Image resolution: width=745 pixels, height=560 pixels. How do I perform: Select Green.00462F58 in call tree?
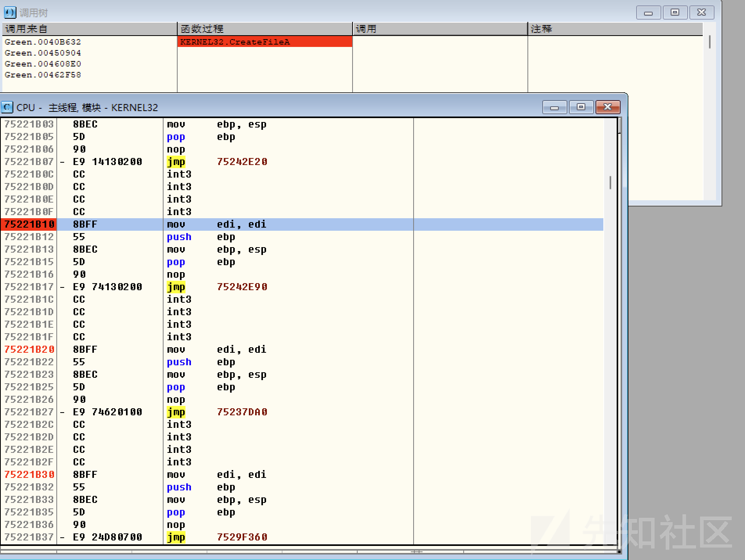pyautogui.click(x=43, y=75)
